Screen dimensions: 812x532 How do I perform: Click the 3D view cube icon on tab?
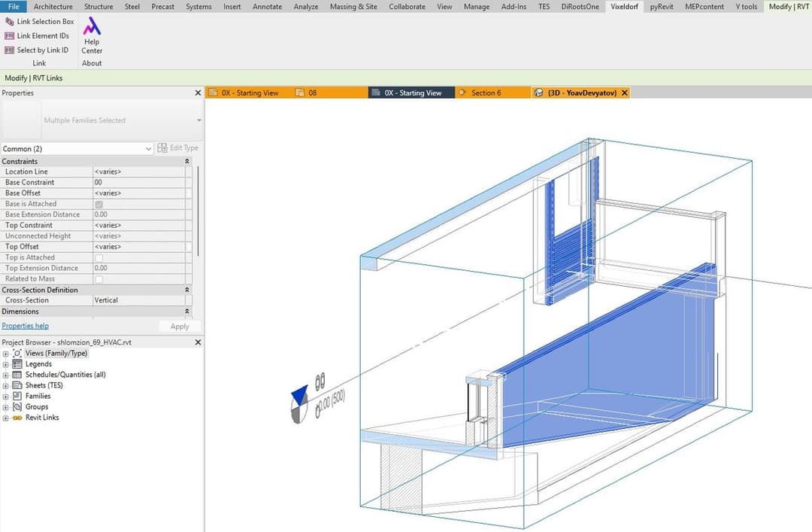(x=538, y=93)
